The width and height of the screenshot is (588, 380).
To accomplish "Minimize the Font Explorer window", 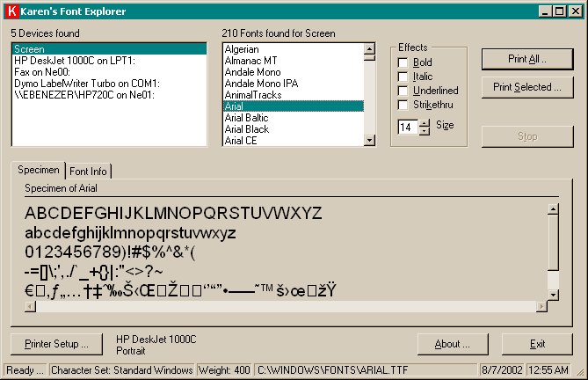I will click(545, 11).
